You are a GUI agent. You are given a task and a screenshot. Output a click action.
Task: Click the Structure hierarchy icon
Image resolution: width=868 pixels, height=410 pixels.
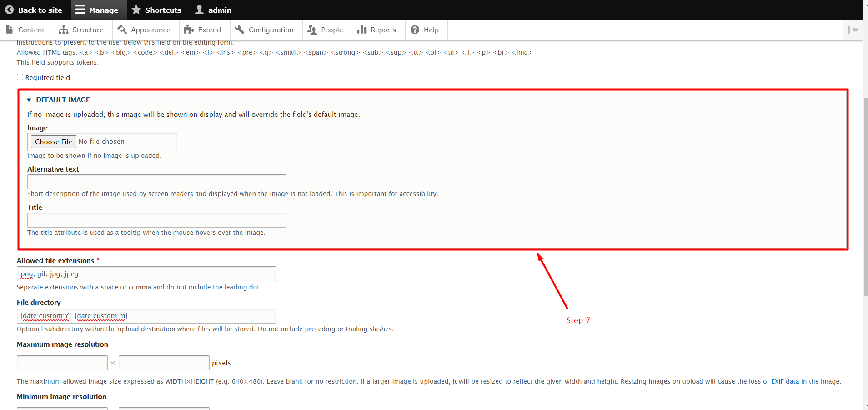pos(64,30)
